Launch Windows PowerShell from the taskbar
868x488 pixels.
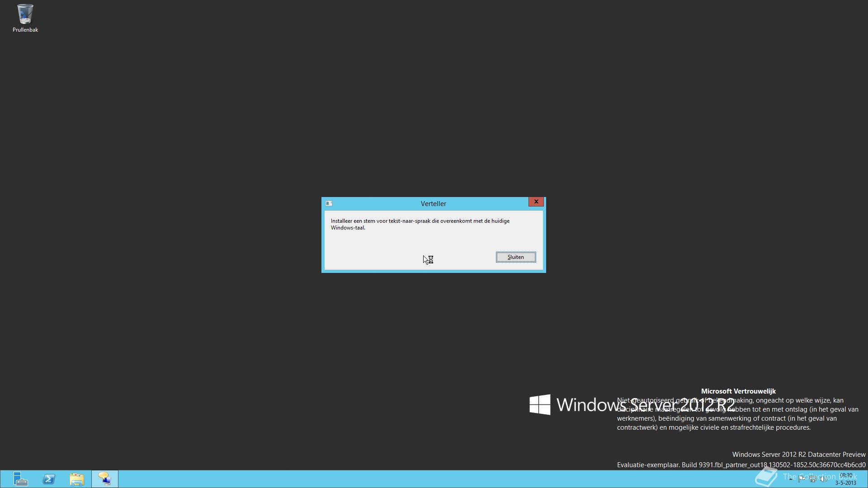coord(49,479)
